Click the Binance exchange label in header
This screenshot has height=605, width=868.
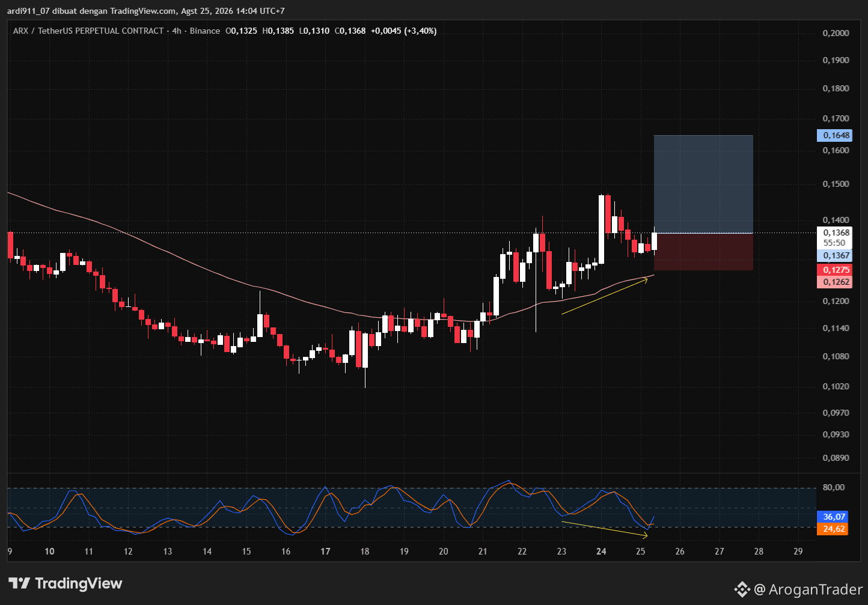pos(205,31)
